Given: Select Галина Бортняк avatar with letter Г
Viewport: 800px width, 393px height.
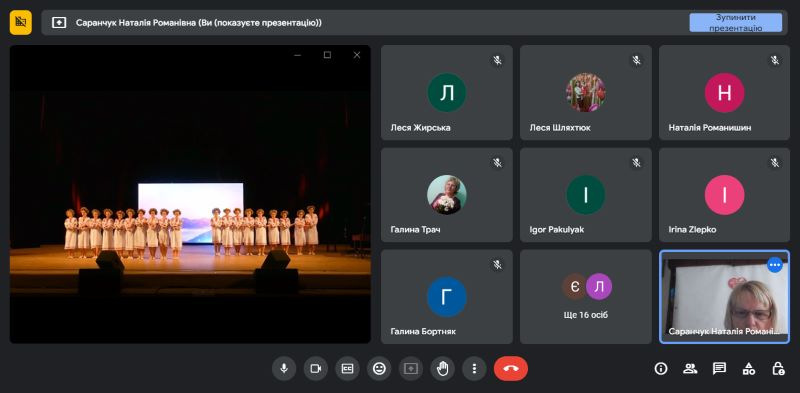Looking at the screenshot, I should coord(446,297).
